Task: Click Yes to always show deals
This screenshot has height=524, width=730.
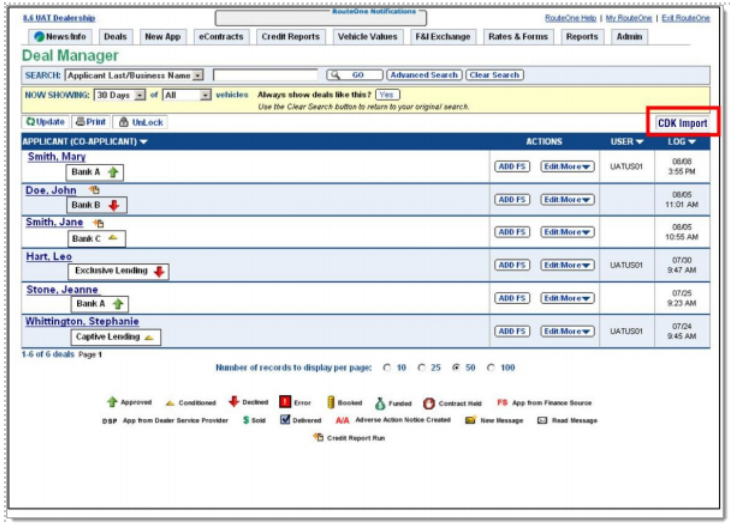Action: click(x=387, y=95)
